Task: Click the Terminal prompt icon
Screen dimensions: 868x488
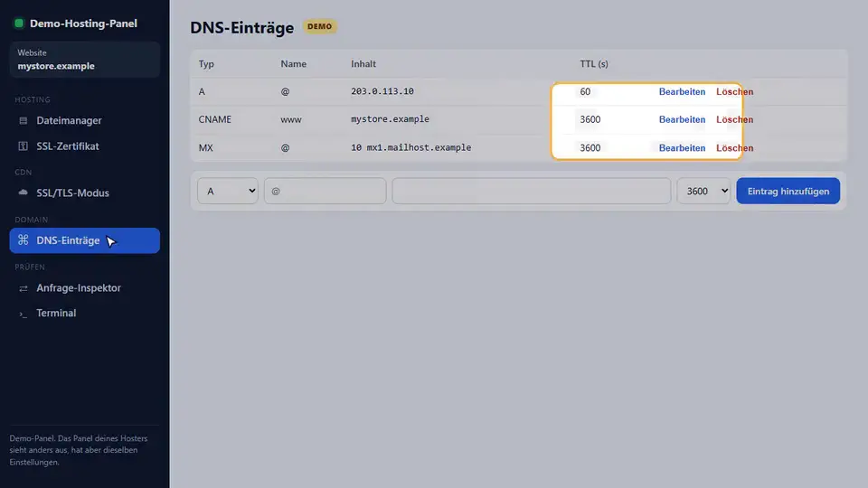Action: pyautogui.click(x=24, y=314)
